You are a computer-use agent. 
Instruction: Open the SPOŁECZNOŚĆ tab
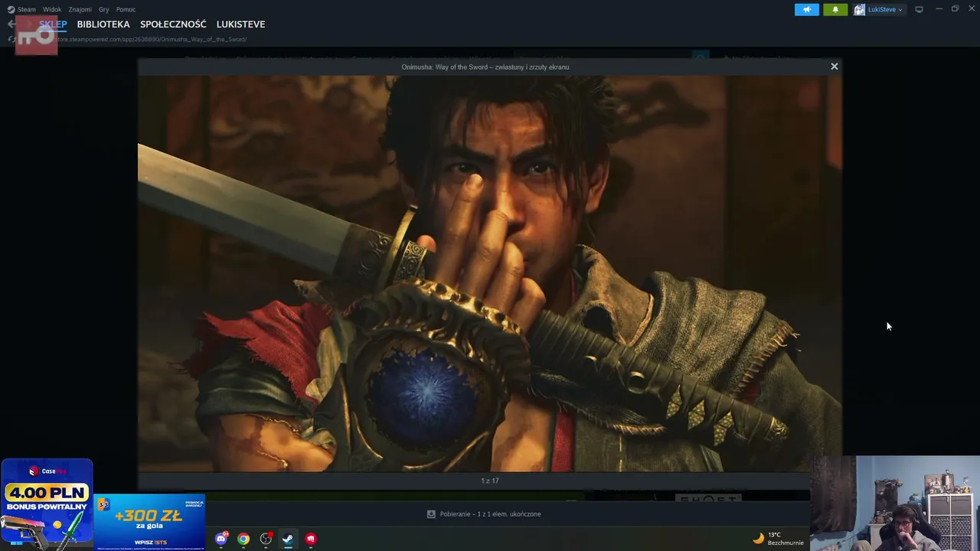(173, 24)
